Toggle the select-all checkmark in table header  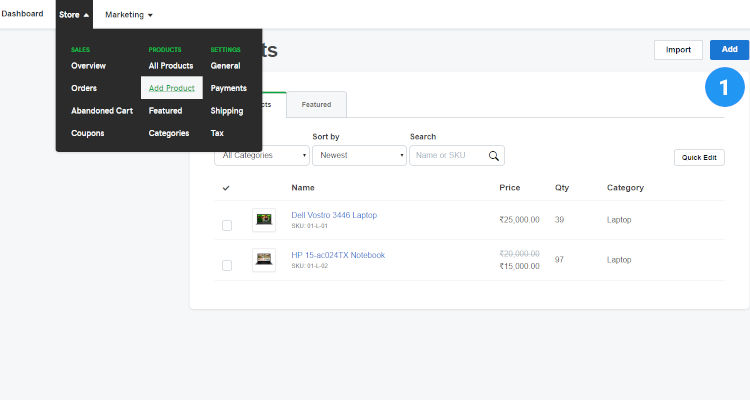click(x=226, y=188)
